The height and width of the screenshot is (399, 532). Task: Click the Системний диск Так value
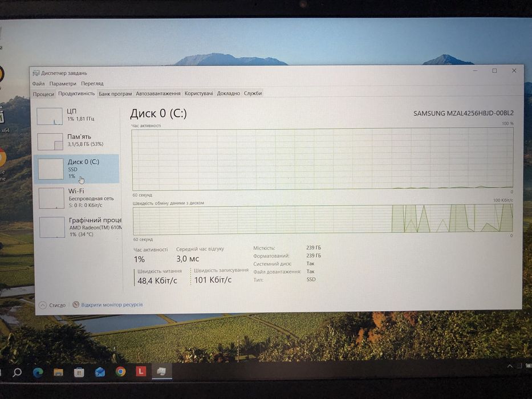pyautogui.click(x=310, y=263)
